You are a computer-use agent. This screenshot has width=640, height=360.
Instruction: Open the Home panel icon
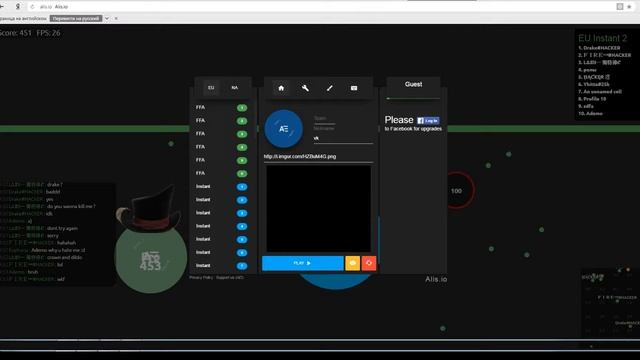[x=281, y=88]
